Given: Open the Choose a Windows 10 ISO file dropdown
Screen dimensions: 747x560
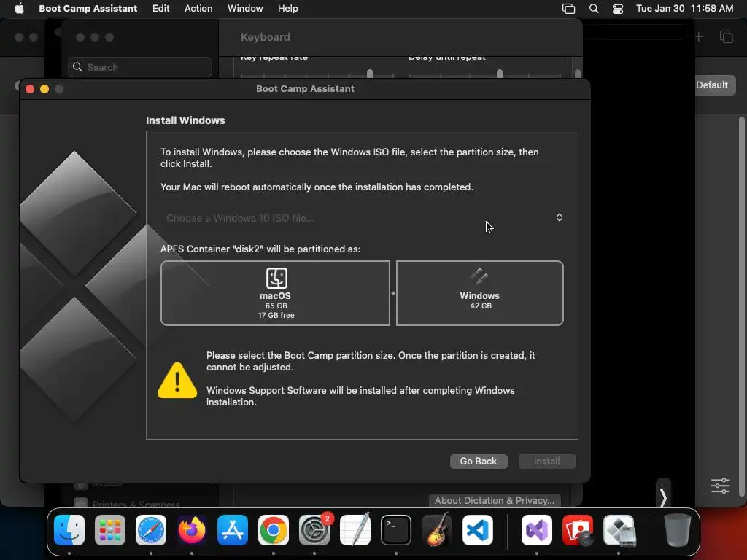Looking at the screenshot, I should pyautogui.click(x=363, y=217).
